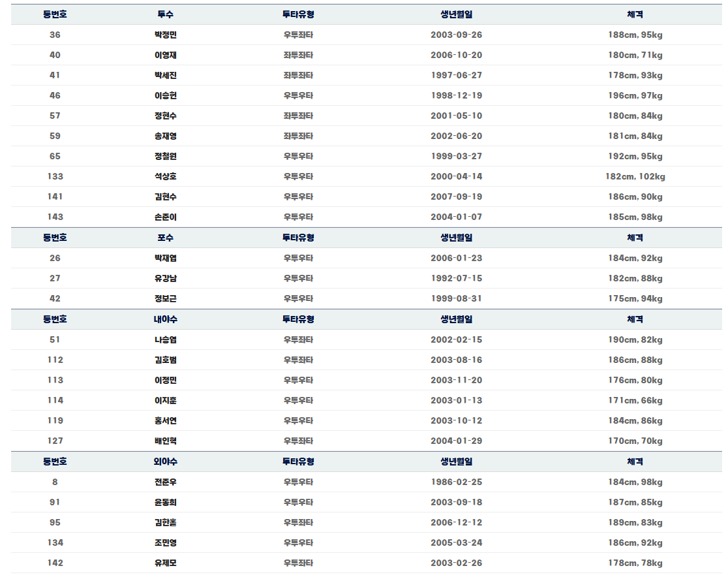This screenshot has height=583, width=728.
Task: Select 정철원 from pitcher list
Action: click(x=165, y=156)
